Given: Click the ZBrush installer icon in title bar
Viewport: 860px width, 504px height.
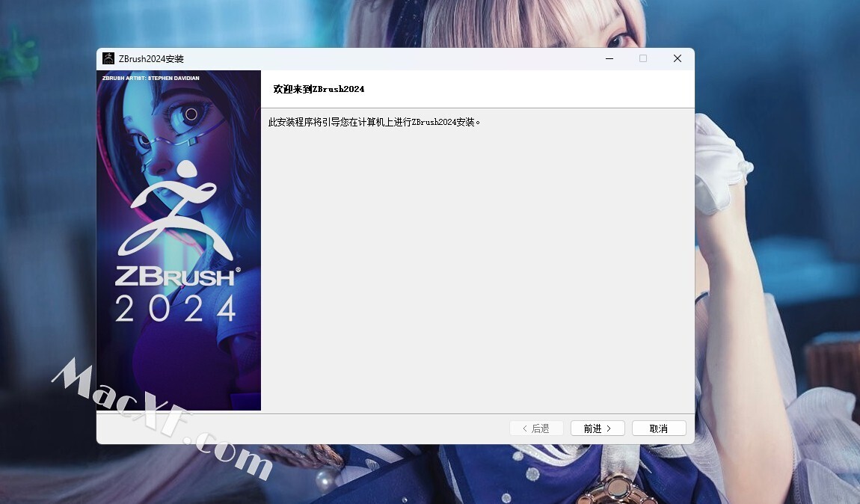Looking at the screenshot, I should pyautogui.click(x=108, y=58).
